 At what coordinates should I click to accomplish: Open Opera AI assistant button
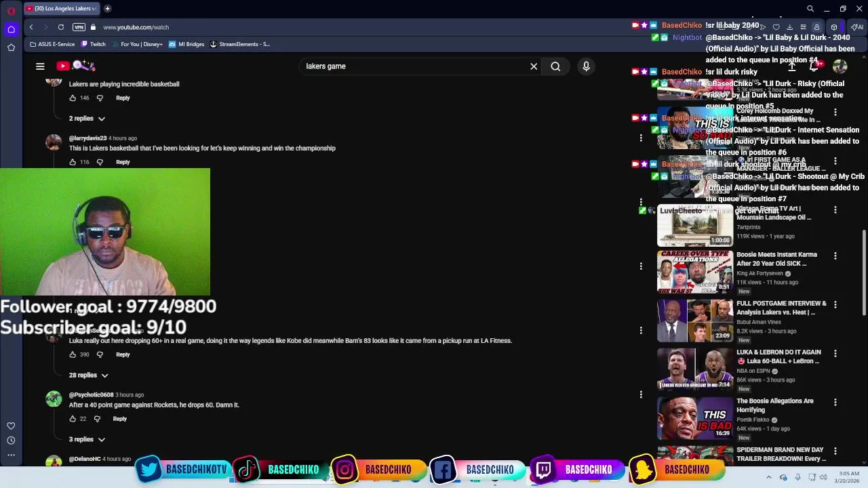click(x=857, y=27)
